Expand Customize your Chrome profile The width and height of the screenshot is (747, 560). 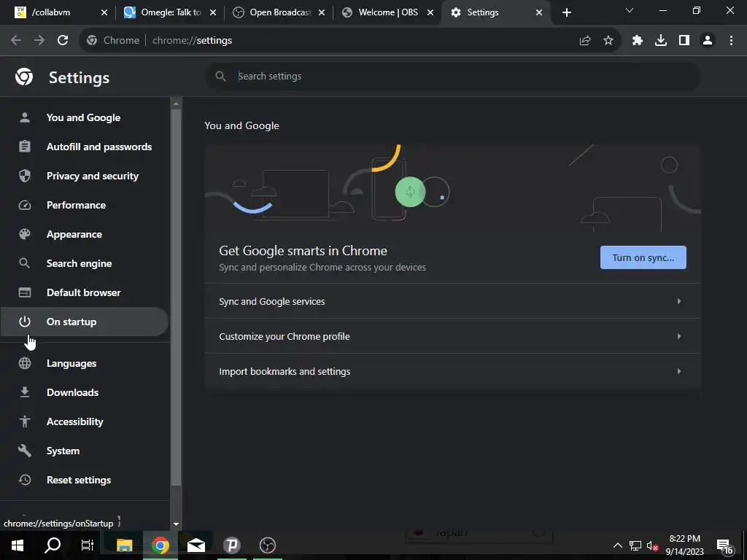click(x=452, y=336)
